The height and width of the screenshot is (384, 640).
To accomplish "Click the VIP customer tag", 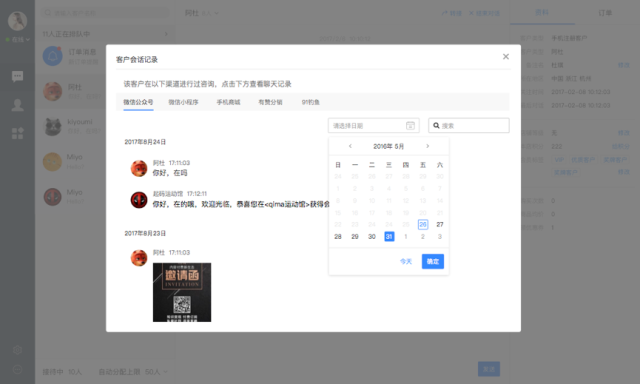I will pos(559,160).
